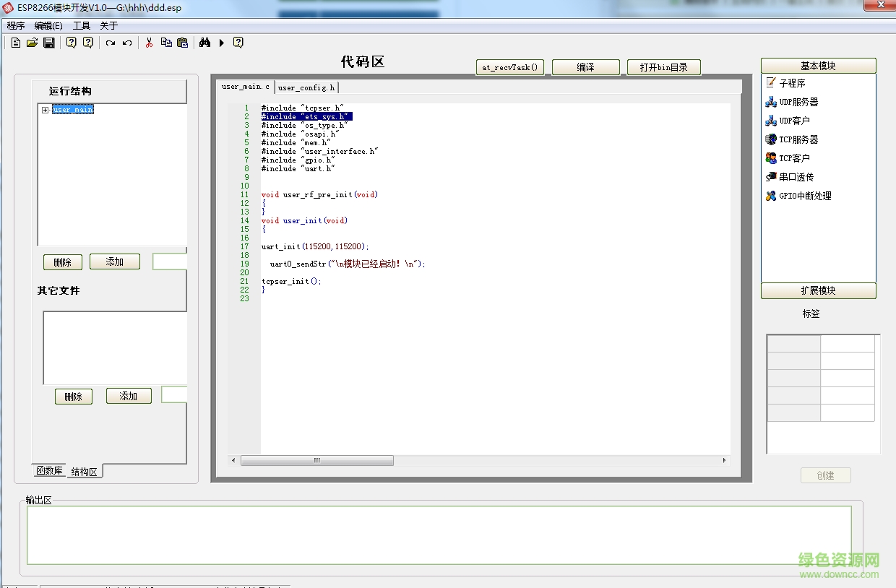
Task: Click the Paste toolbar icon
Action: 182,43
